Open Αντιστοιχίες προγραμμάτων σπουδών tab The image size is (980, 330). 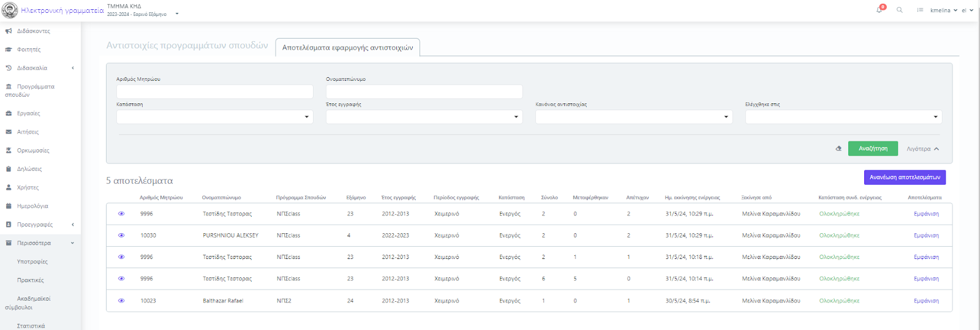187,45
